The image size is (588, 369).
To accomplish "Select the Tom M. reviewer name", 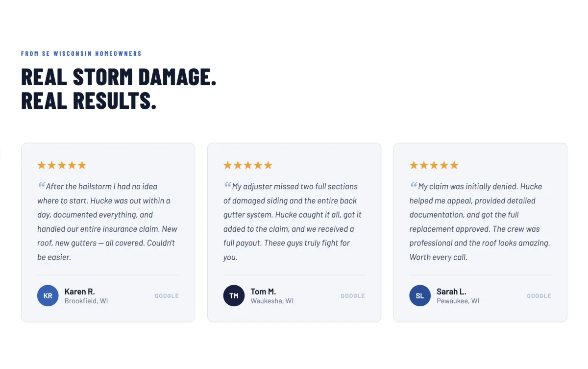I will point(263,292).
